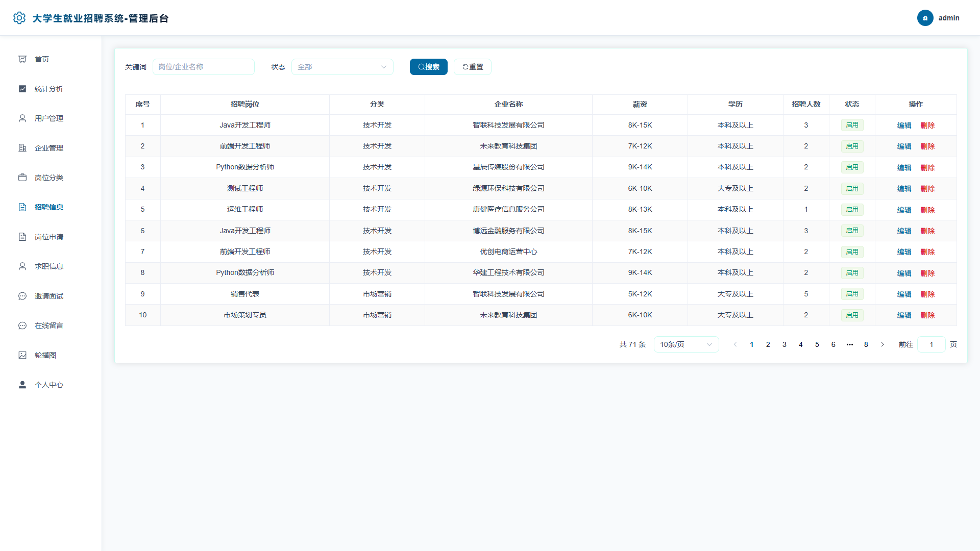This screenshot has width=980, height=551.
Task: Open the 用户管理 menu item
Action: pyautogui.click(x=51, y=118)
